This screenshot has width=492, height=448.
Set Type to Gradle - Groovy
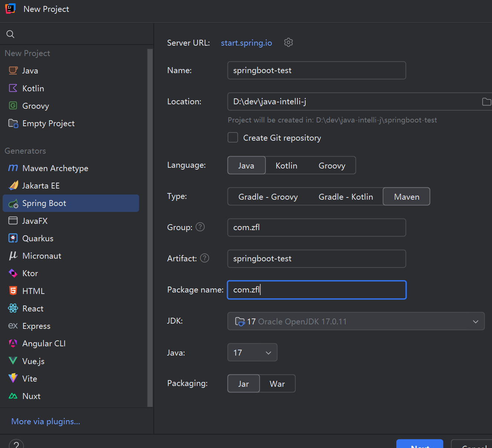tap(268, 197)
